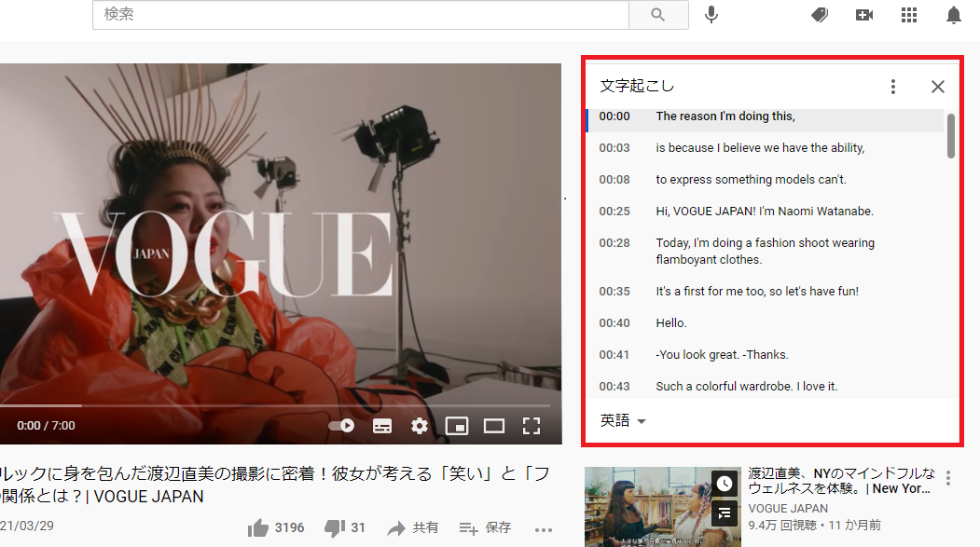Open the create video camera icon
980x547 pixels.
click(x=863, y=14)
